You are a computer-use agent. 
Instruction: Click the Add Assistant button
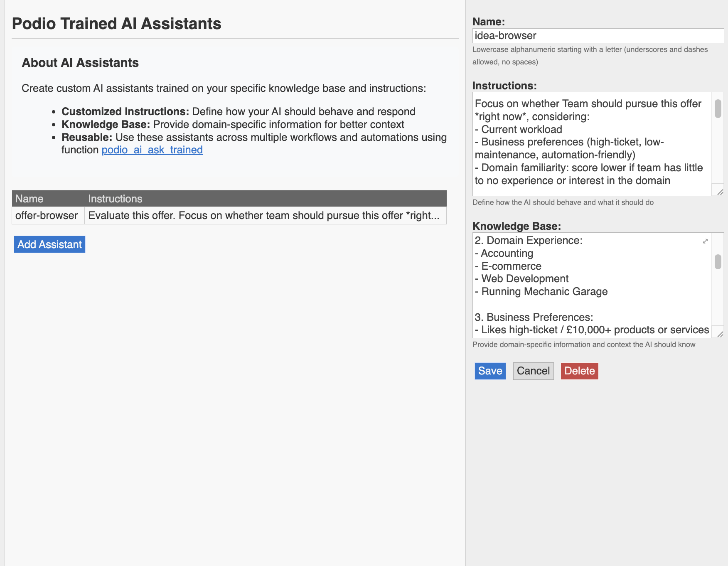click(x=49, y=244)
